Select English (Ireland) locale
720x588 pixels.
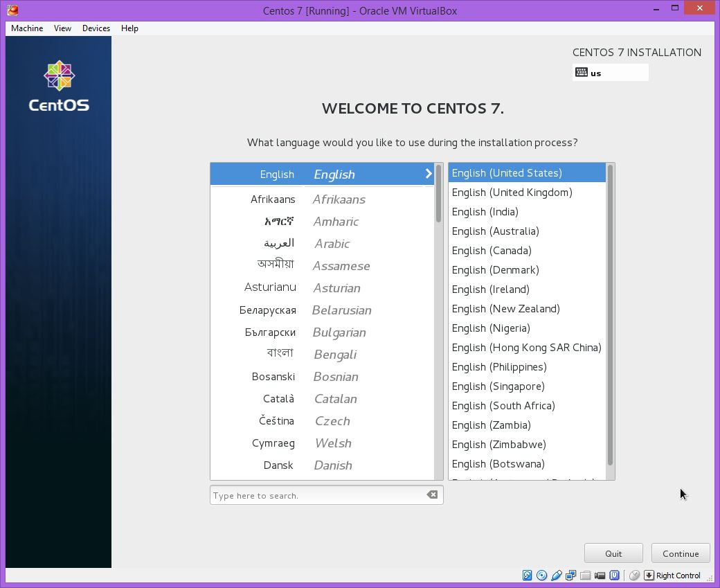tap(527, 289)
